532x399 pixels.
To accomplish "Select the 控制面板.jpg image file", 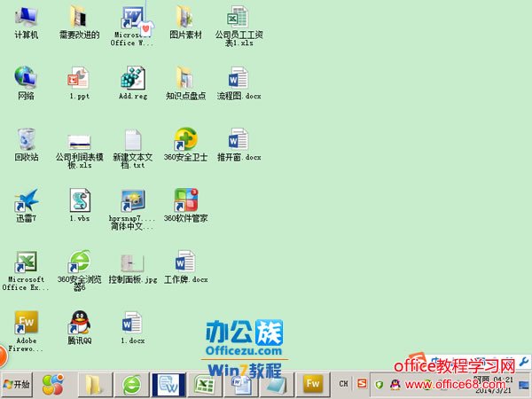I will pyautogui.click(x=133, y=268).
